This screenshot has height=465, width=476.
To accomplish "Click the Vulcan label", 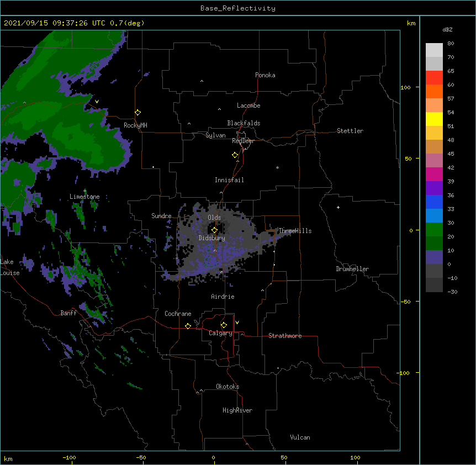I will 300,437.
